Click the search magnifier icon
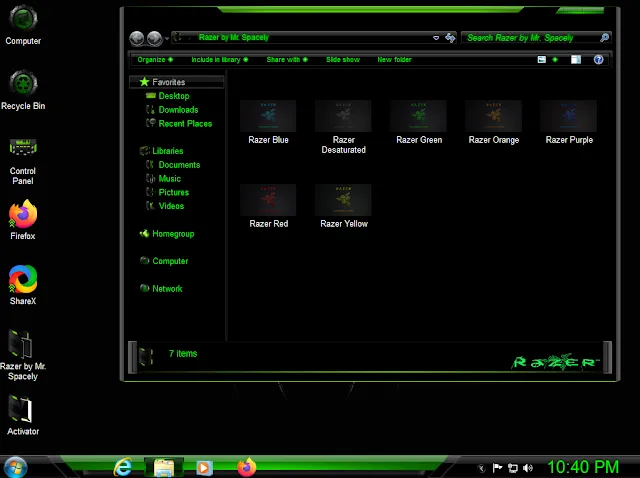Screen dimensions: 640x478 [604, 38]
